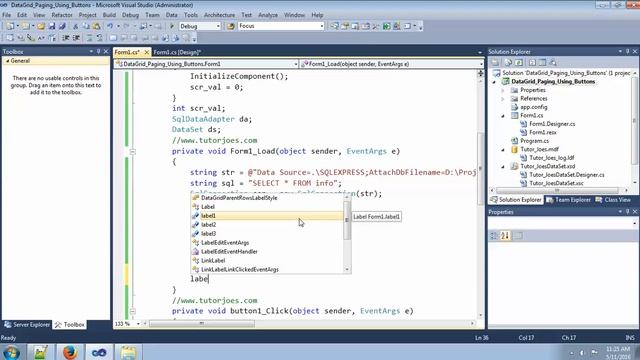Close the Form1.cs editor tab
Image resolution: width=640 pixels, height=360 pixels.
click(147, 52)
